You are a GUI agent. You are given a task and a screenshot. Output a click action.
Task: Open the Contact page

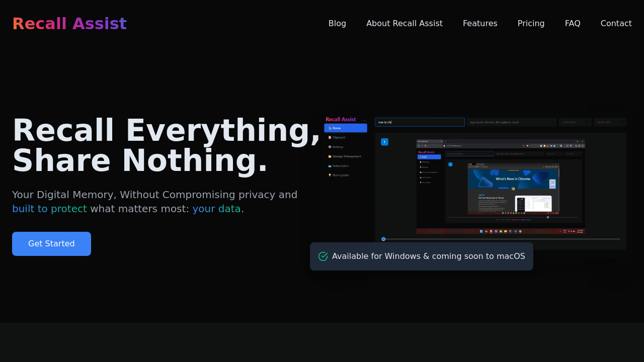(616, 24)
